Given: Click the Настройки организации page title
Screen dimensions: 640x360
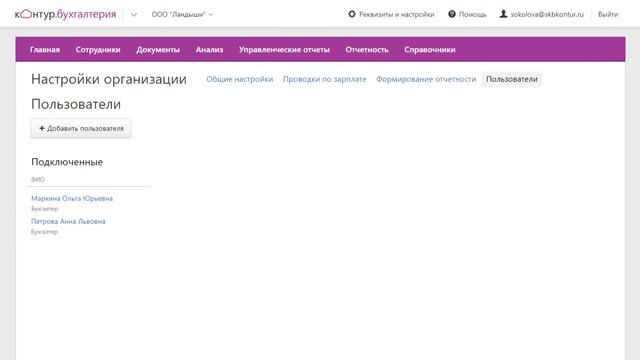Looking at the screenshot, I should coord(109,79).
